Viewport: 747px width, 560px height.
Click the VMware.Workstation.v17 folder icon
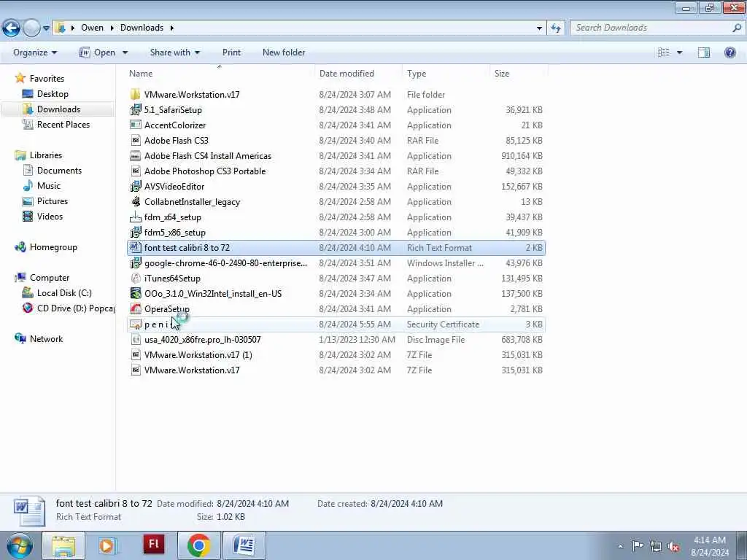[135, 94]
